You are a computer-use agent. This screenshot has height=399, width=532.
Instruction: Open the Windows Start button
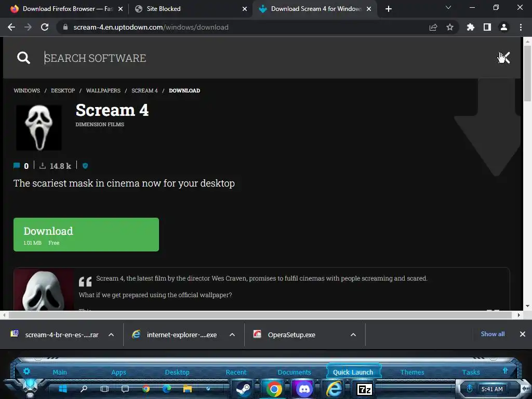[x=63, y=389]
